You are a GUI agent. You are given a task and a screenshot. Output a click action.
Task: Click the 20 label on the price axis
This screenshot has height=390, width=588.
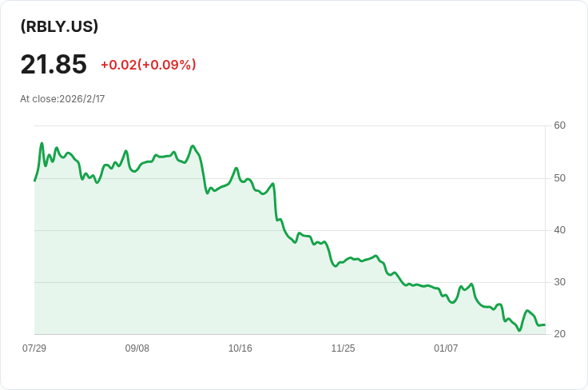point(559,334)
